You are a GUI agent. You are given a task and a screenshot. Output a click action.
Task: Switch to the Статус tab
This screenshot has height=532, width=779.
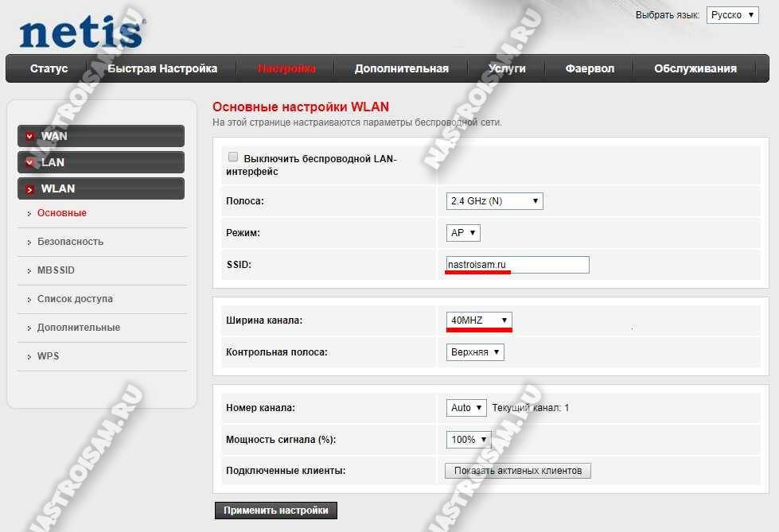pyautogui.click(x=49, y=68)
